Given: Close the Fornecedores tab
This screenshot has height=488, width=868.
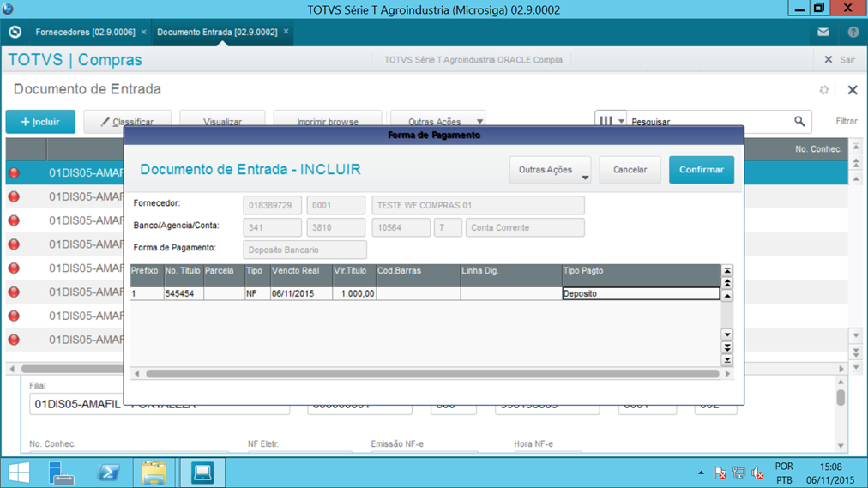Looking at the screenshot, I should [143, 32].
